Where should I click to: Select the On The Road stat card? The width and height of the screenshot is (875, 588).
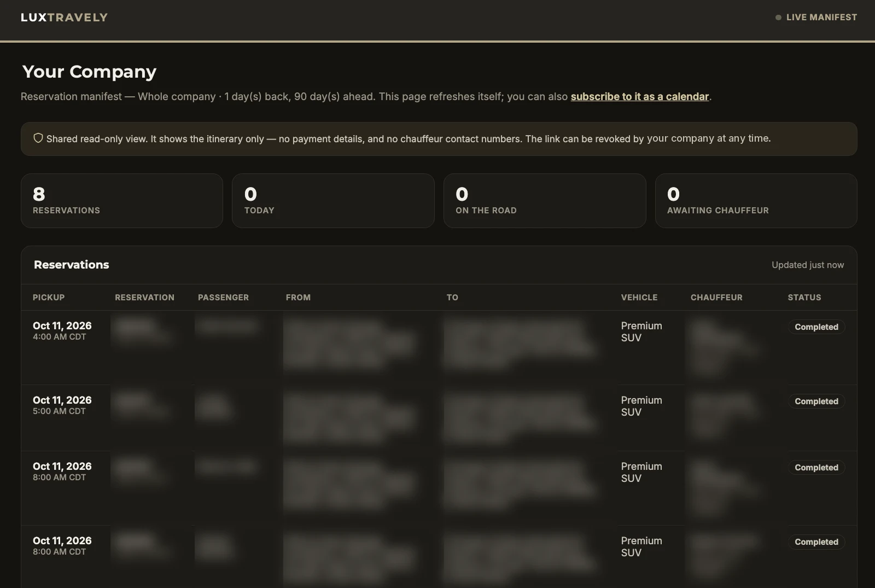(545, 201)
